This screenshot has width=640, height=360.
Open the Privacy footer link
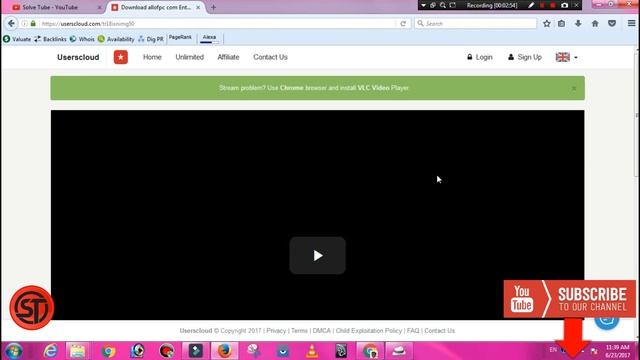[x=276, y=331]
